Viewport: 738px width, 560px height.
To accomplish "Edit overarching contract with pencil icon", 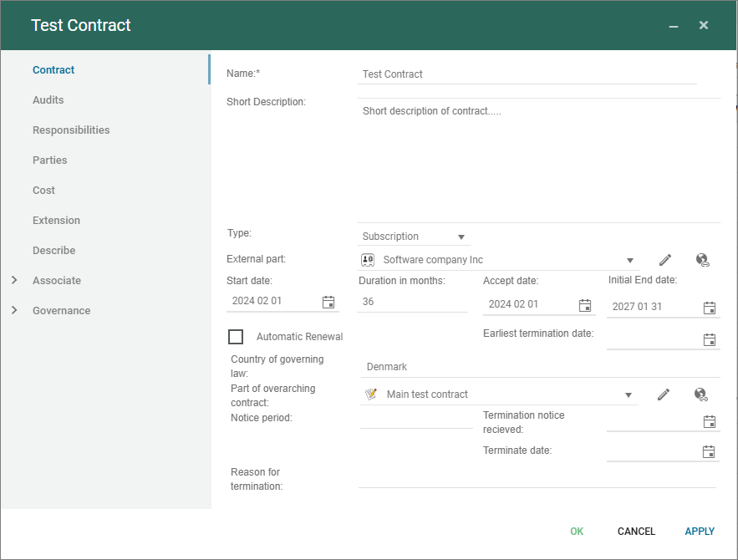I will (664, 395).
